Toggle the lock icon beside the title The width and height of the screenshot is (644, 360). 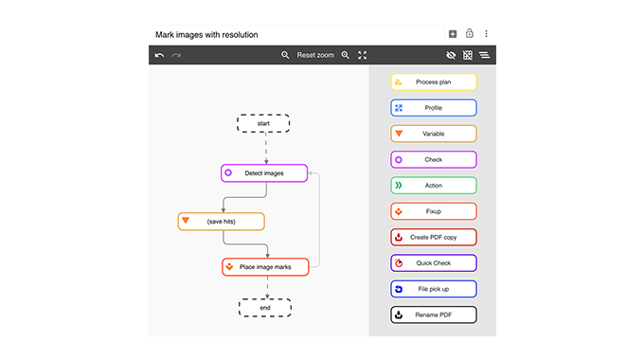(470, 33)
